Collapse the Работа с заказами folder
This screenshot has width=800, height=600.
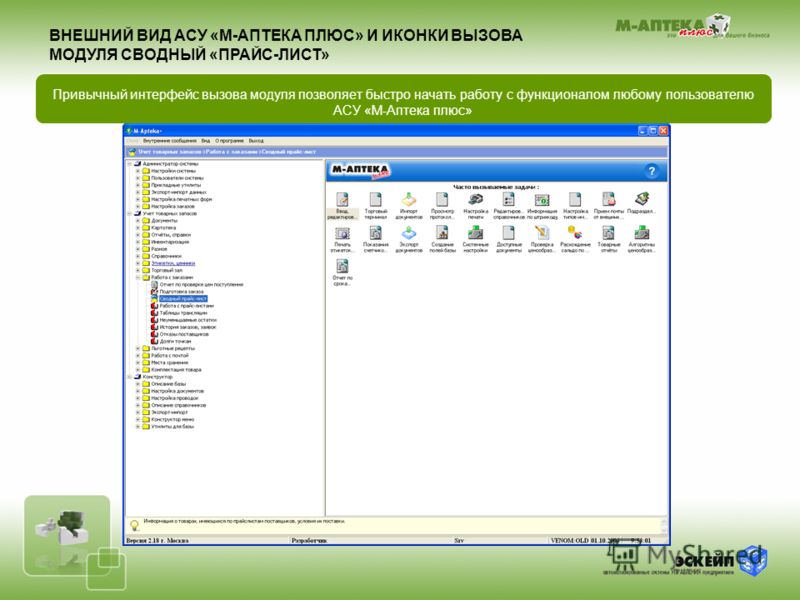(138, 278)
